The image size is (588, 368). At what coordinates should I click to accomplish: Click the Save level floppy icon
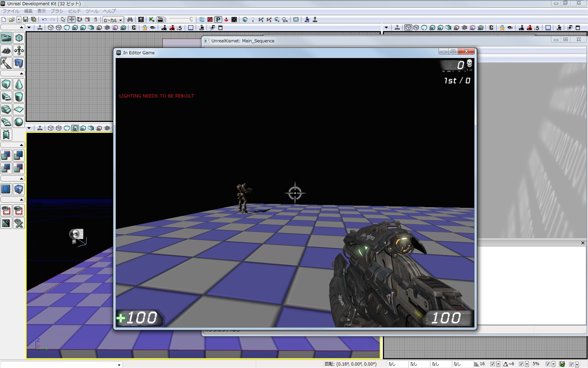click(26, 20)
